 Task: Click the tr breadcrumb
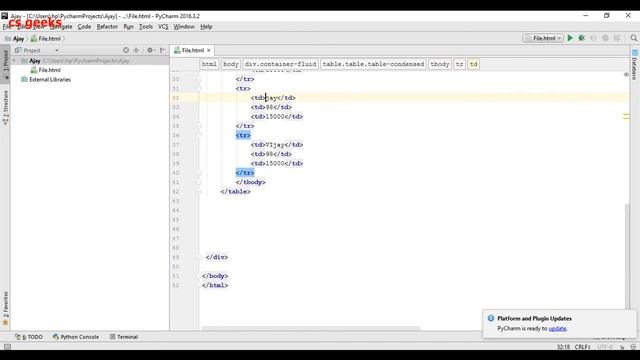coord(459,64)
